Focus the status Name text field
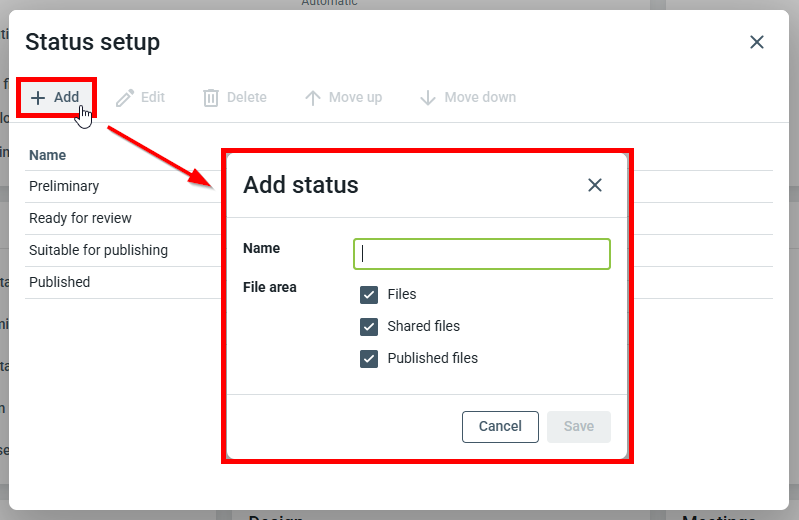Screen dimensions: 799x520 click(482, 254)
